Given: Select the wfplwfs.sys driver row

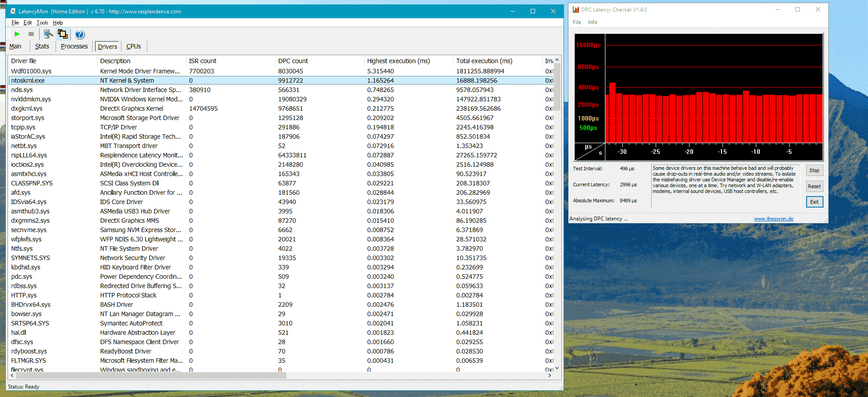Looking at the screenshot, I should tap(281, 239).
